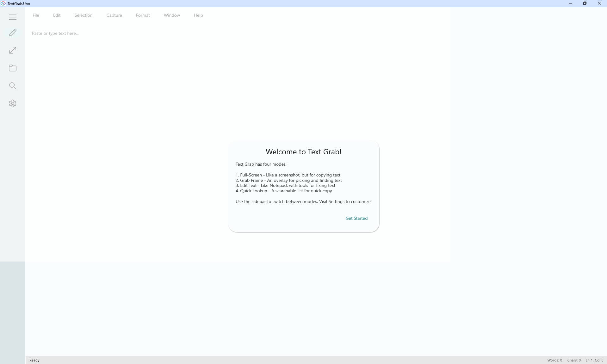607x364 pixels.
Task: Restore down the TextGrab.Uno window
Action: pos(585,3)
